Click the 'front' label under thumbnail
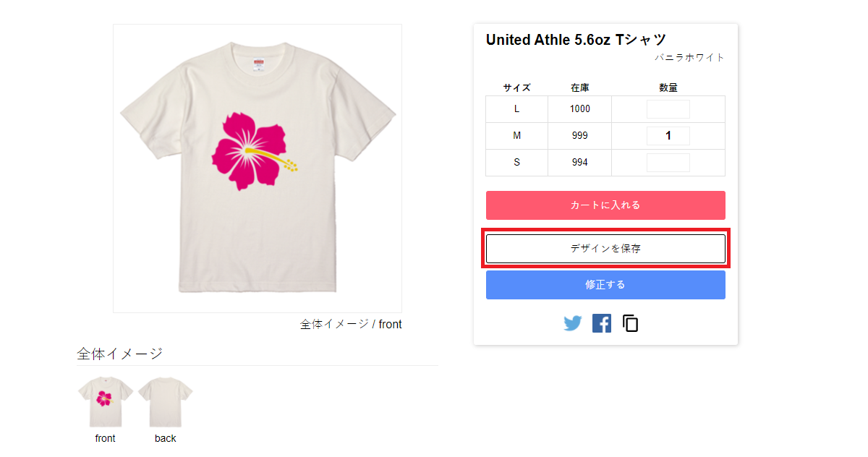 pos(105,438)
